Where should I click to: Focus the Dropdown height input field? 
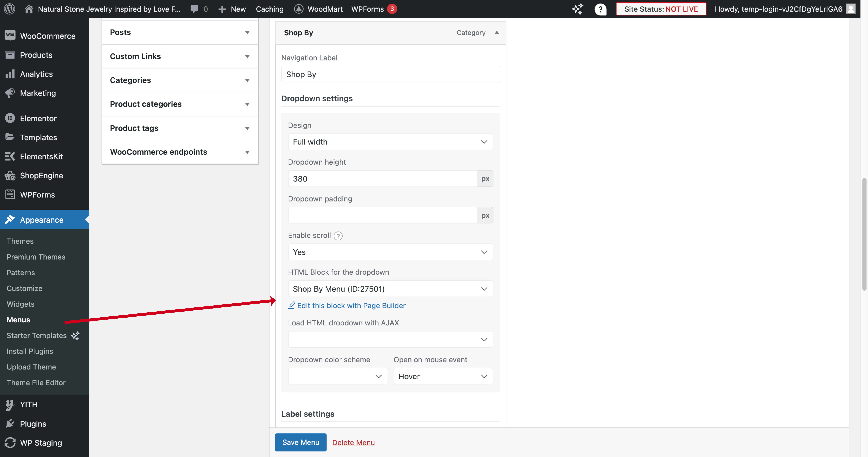[383, 178]
